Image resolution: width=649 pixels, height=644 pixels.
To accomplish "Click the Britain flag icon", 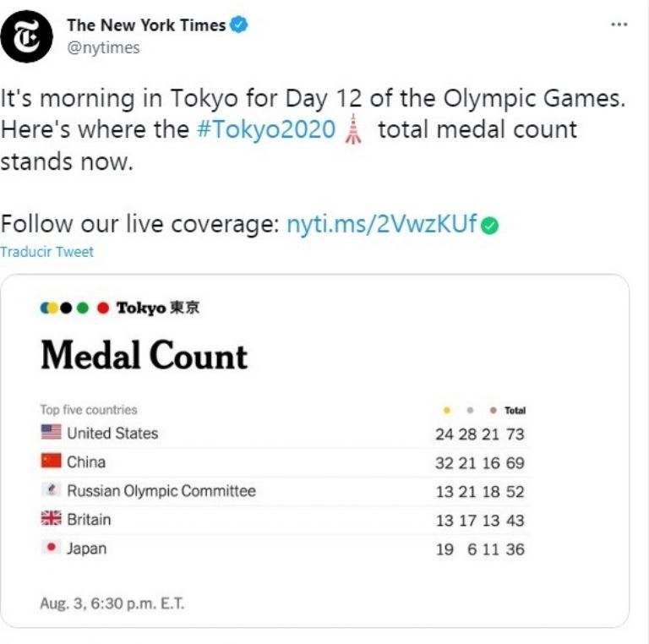I will coord(51,519).
